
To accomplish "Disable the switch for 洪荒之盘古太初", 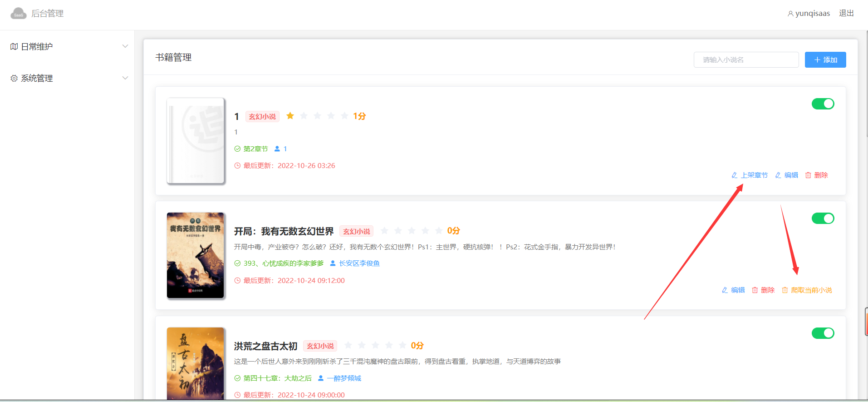I will [x=823, y=333].
